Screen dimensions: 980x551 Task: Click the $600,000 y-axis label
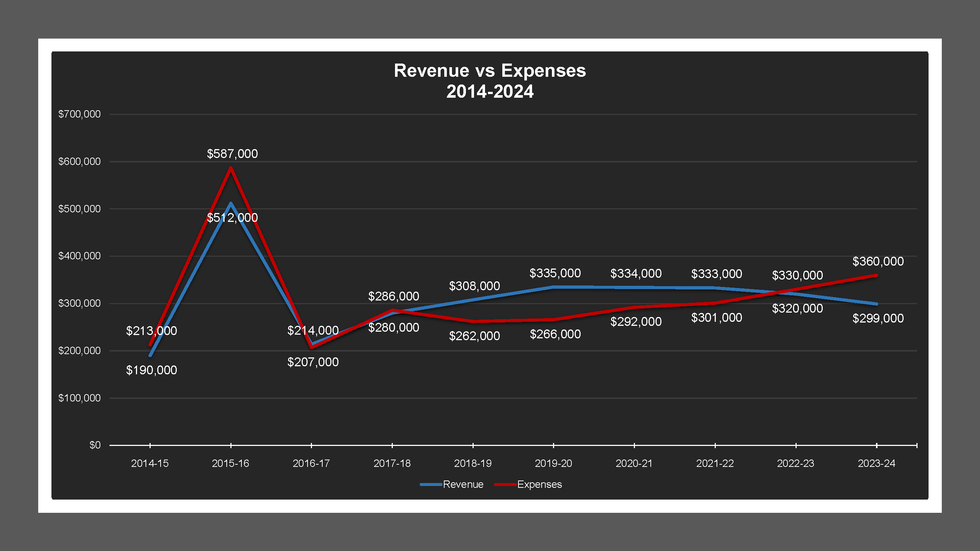79,162
